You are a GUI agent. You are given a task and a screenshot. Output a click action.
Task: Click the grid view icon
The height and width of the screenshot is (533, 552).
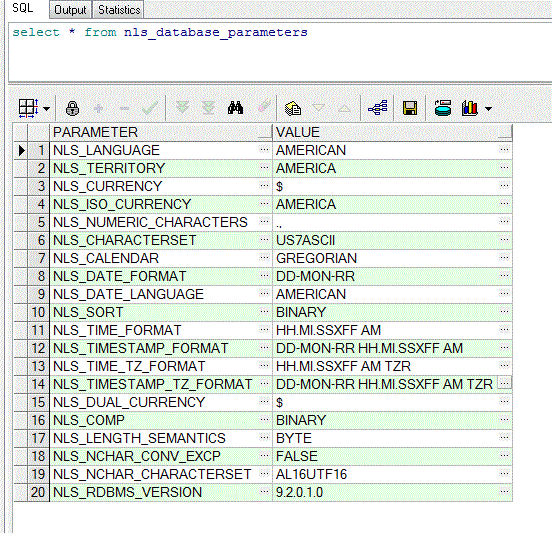(x=28, y=108)
